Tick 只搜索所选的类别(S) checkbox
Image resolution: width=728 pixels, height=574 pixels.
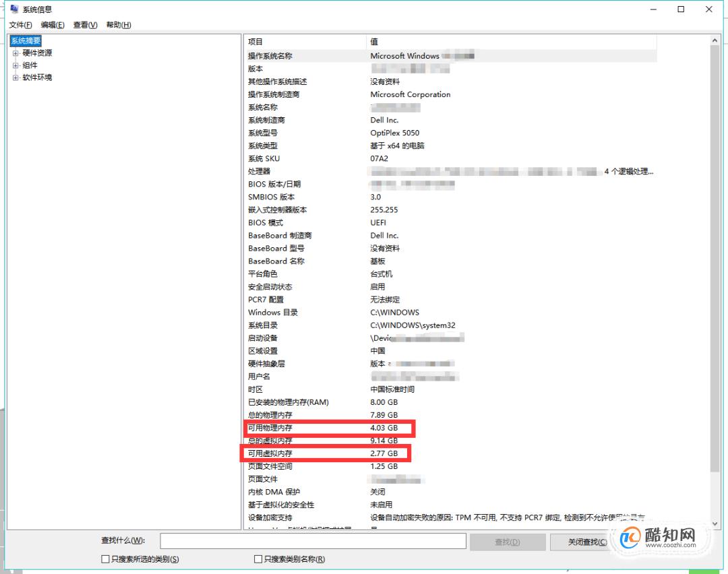pyautogui.click(x=105, y=559)
